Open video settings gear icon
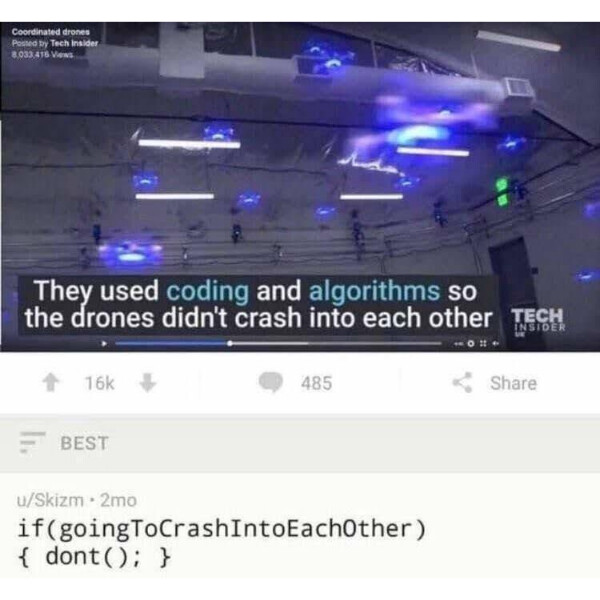 (471, 344)
